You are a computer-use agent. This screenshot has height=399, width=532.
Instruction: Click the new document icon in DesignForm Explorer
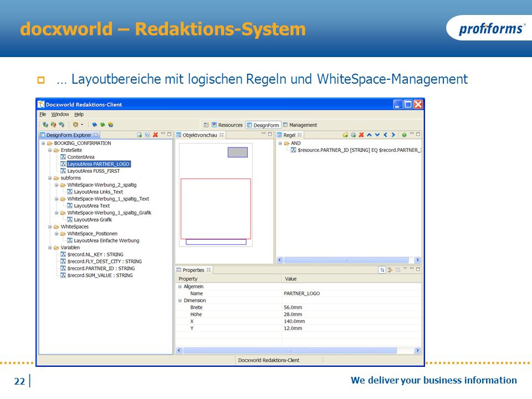(x=140, y=135)
